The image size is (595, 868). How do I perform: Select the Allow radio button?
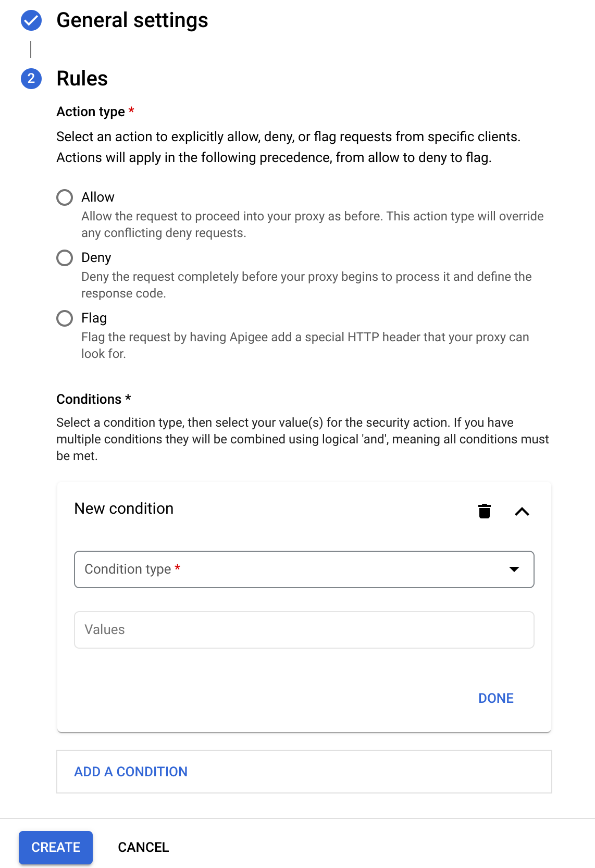click(x=65, y=197)
